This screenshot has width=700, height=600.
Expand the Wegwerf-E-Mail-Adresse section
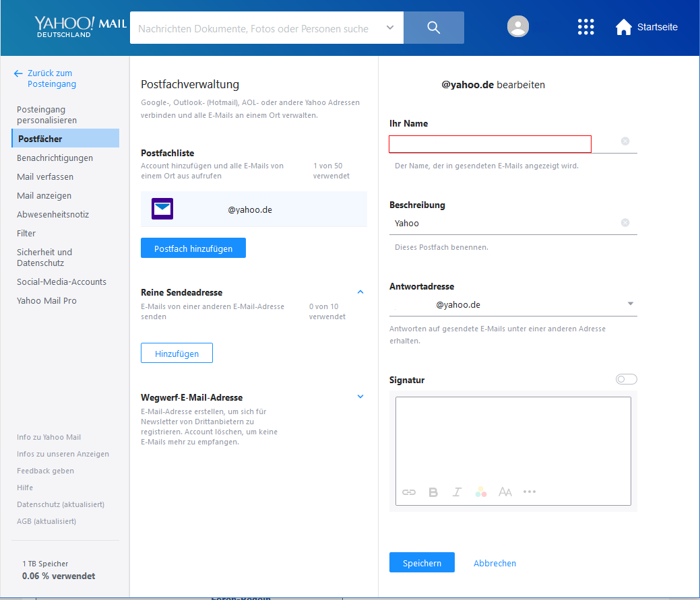pos(360,397)
